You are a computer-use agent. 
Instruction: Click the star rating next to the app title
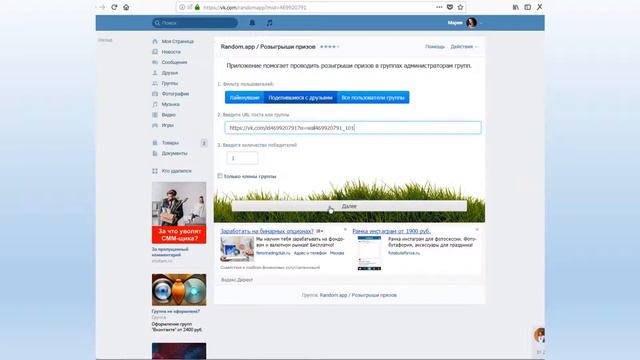[329, 47]
